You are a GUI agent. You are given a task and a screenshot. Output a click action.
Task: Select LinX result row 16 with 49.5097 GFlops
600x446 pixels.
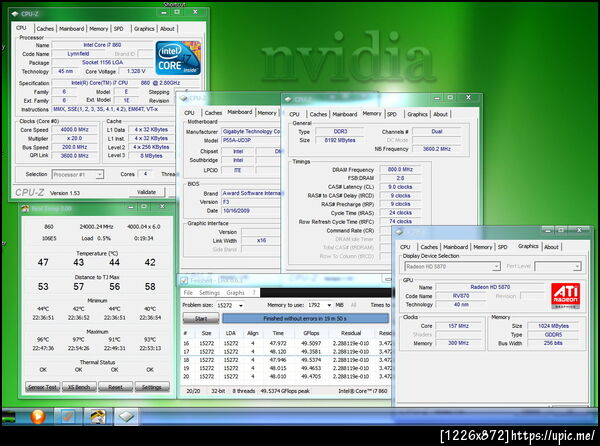[x=287, y=343]
